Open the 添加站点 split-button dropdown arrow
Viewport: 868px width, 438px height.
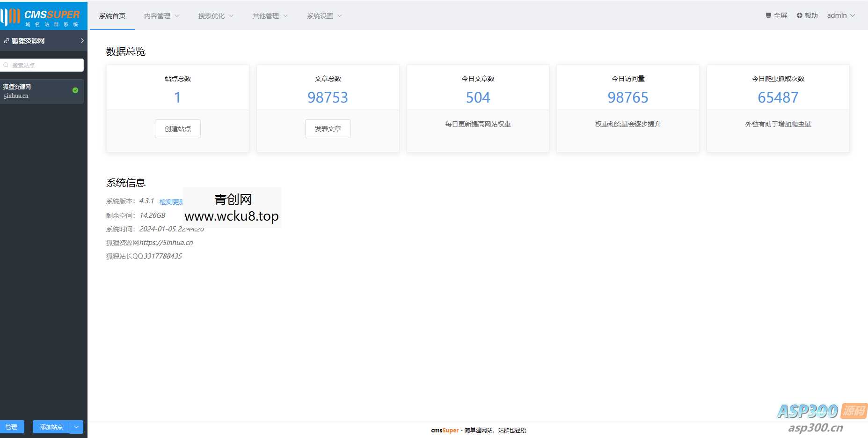point(76,427)
